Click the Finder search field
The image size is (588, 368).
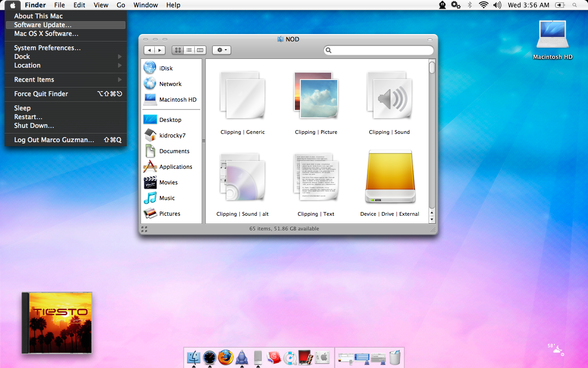pyautogui.click(x=379, y=50)
